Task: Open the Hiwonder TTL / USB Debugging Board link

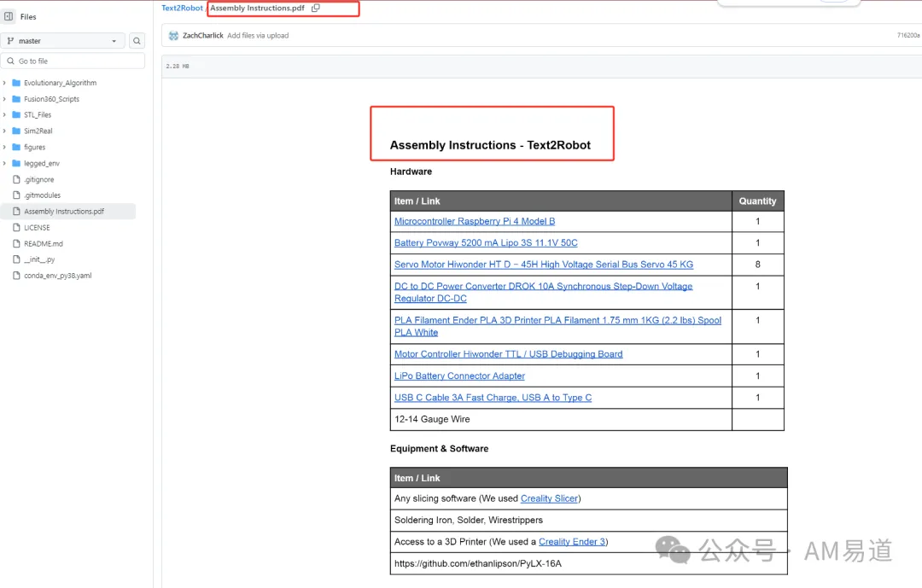Action: click(x=509, y=354)
